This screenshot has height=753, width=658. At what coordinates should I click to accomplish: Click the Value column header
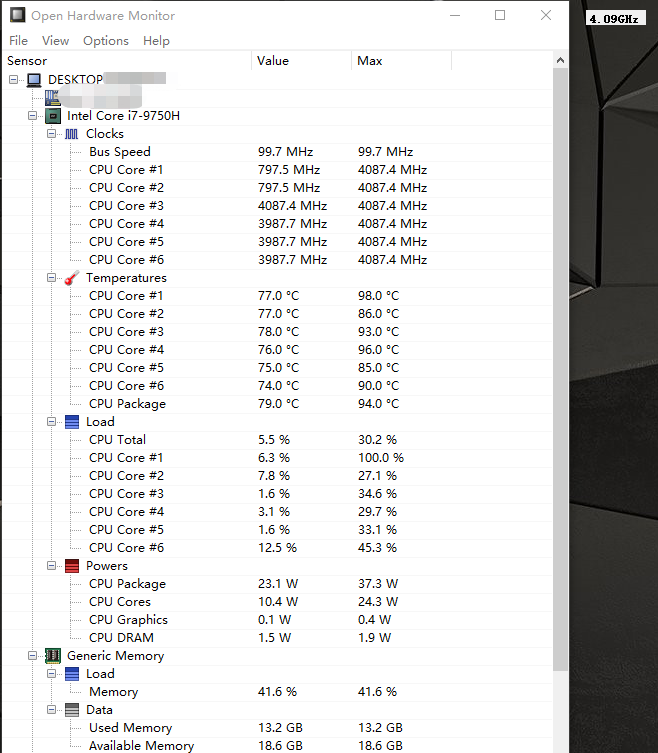point(302,61)
